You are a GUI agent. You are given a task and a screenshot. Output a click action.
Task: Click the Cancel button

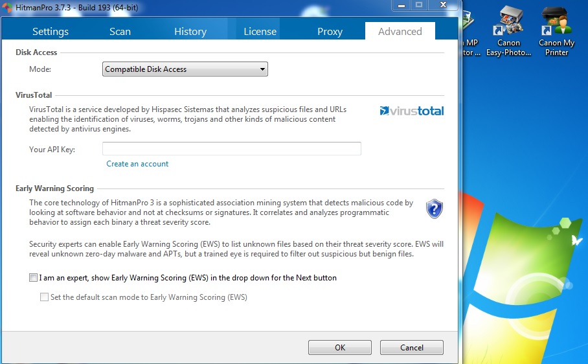[412, 348]
